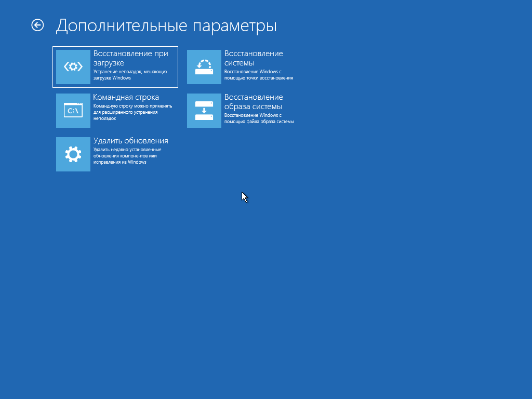532x399 pixels.
Task: Click the back arrow icon
Action: tap(37, 25)
